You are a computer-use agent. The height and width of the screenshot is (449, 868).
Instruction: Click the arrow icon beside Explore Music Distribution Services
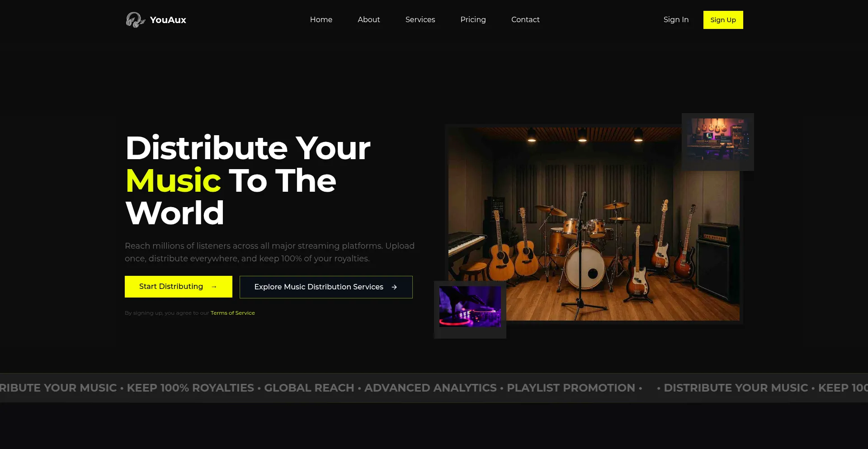394,287
